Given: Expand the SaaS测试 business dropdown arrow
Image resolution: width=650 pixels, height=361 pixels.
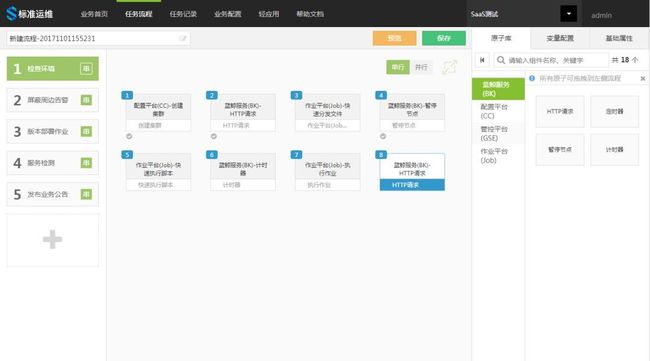Looking at the screenshot, I should pos(568,14).
